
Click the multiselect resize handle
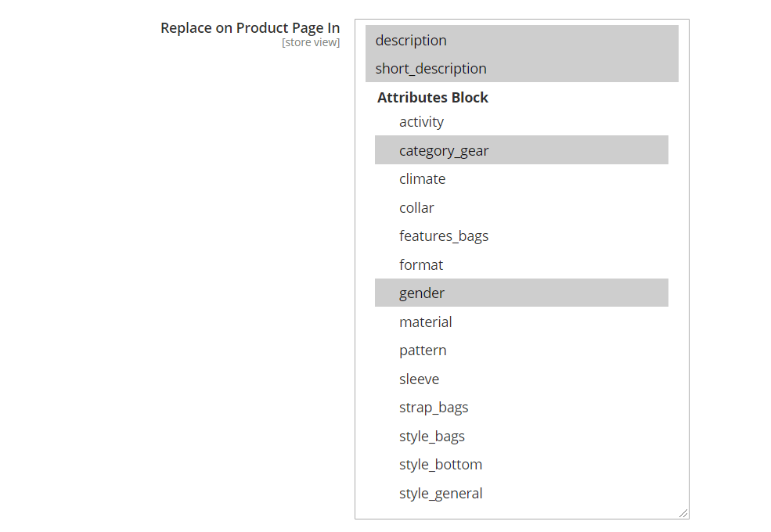click(x=683, y=513)
